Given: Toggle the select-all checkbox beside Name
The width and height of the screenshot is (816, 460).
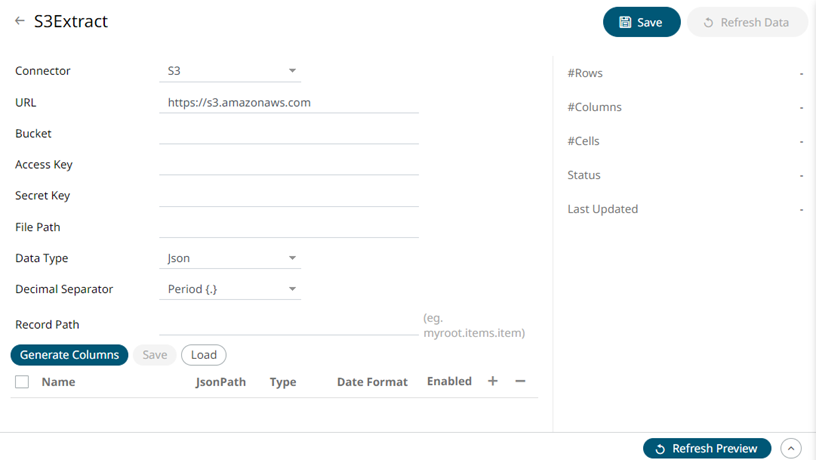Looking at the screenshot, I should coord(22,382).
